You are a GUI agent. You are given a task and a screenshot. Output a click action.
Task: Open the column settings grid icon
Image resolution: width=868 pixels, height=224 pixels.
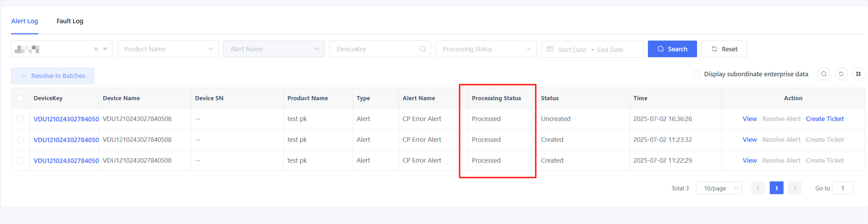(x=858, y=74)
